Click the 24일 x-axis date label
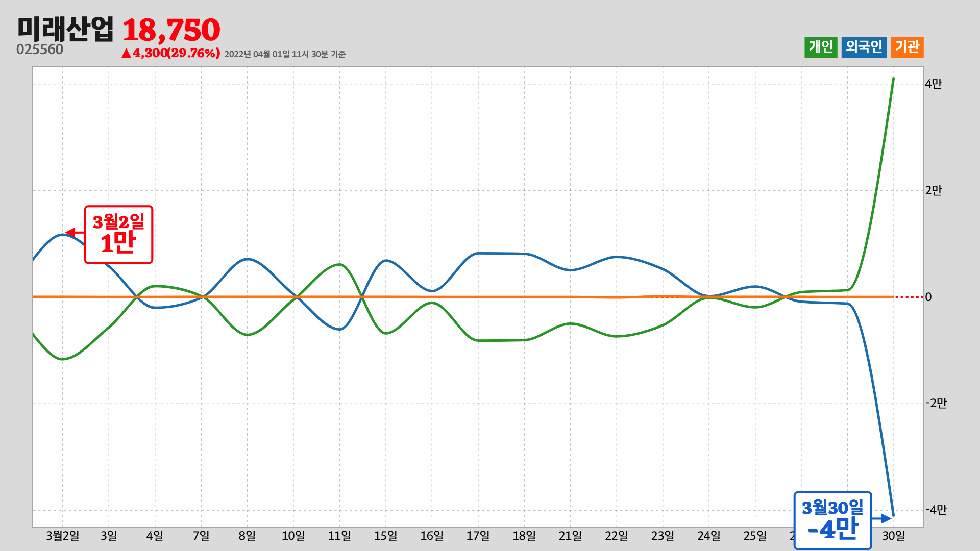This screenshot has width=980, height=551. [x=709, y=536]
